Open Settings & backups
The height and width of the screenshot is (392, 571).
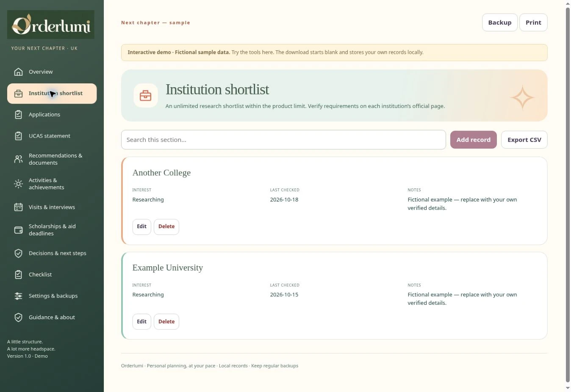52,296
